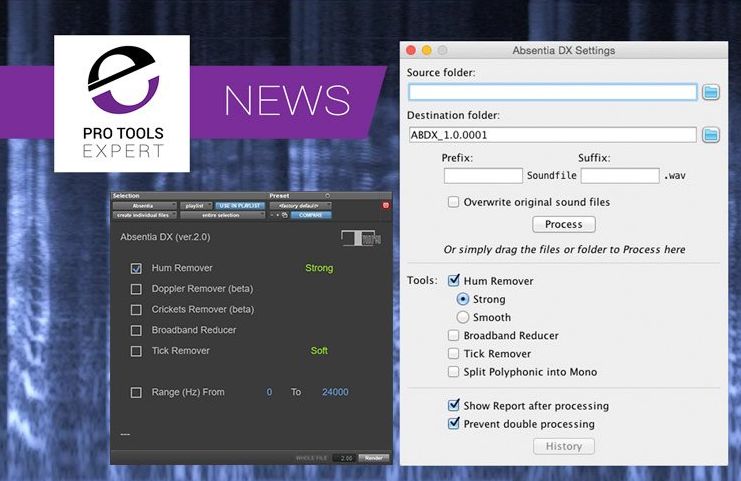Click the range end value 24000

(x=335, y=392)
